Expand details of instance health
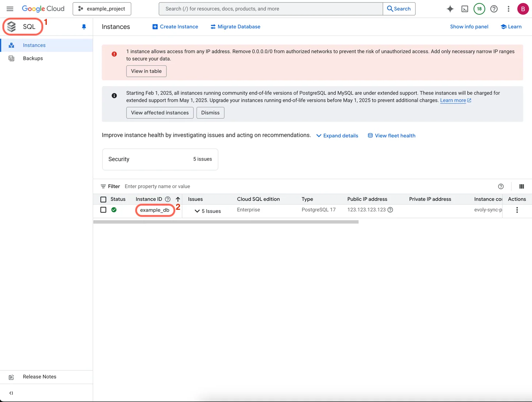Image resolution: width=532 pixels, height=402 pixels. pyautogui.click(x=337, y=136)
